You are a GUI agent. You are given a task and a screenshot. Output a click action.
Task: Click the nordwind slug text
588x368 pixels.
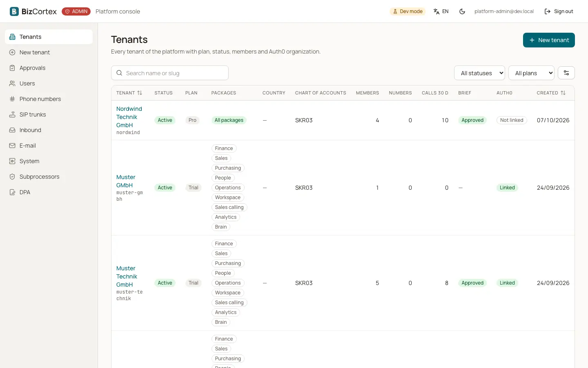tap(128, 132)
